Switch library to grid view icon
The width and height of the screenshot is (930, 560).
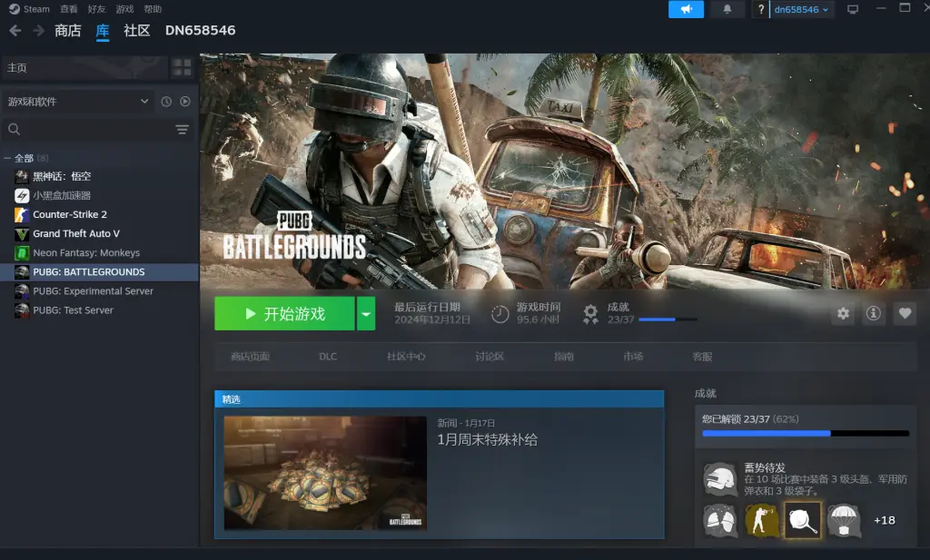(183, 68)
